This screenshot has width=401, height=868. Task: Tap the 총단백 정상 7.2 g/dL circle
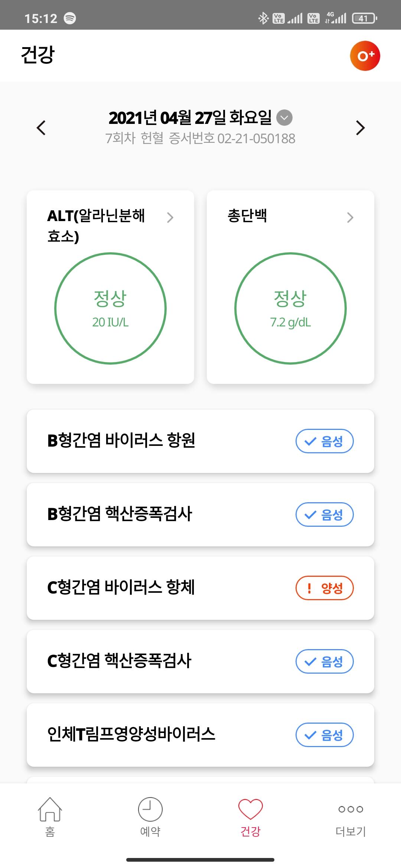pos(290,308)
